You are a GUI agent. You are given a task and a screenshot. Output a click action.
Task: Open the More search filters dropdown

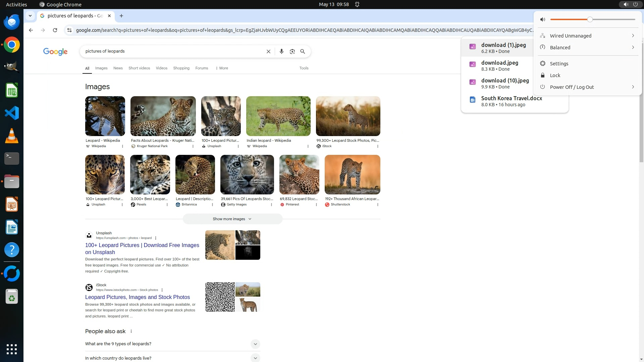222,68
